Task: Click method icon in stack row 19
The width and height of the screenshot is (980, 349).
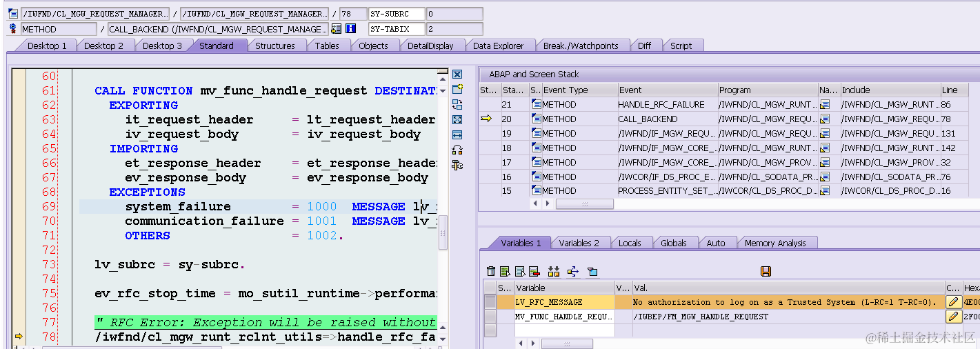Action: click(x=536, y=133)
